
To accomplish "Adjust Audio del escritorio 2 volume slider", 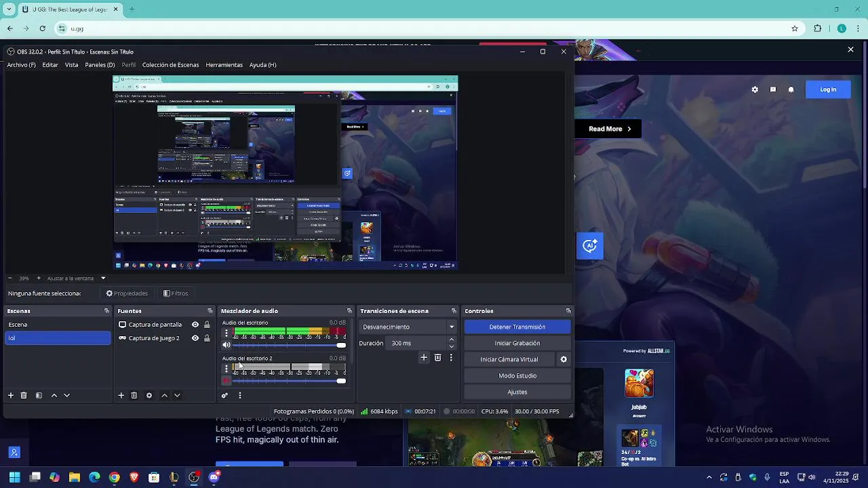I will click(x=290, y=380).
